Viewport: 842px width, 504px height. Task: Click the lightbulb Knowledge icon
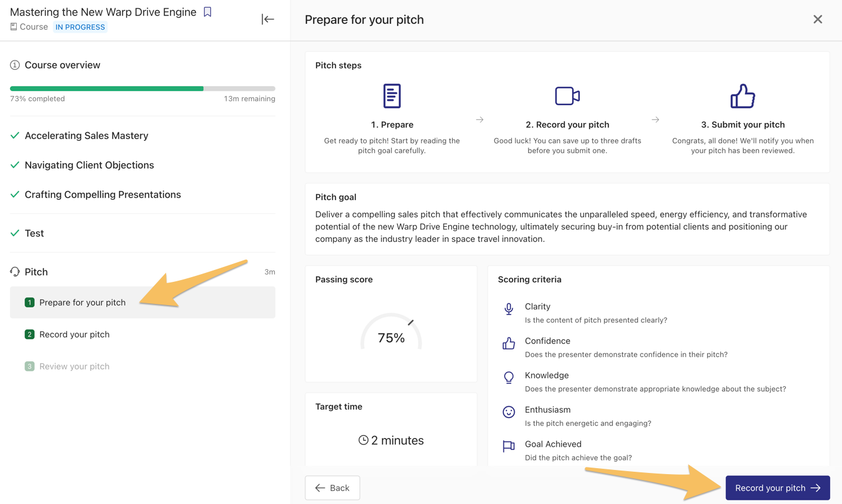[x=509, y=378]
